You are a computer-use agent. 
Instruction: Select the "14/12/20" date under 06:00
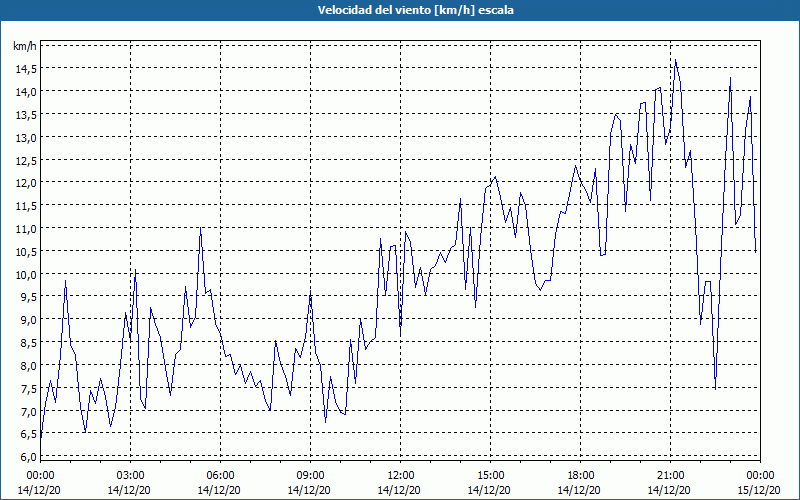click(x=220, y=490)
